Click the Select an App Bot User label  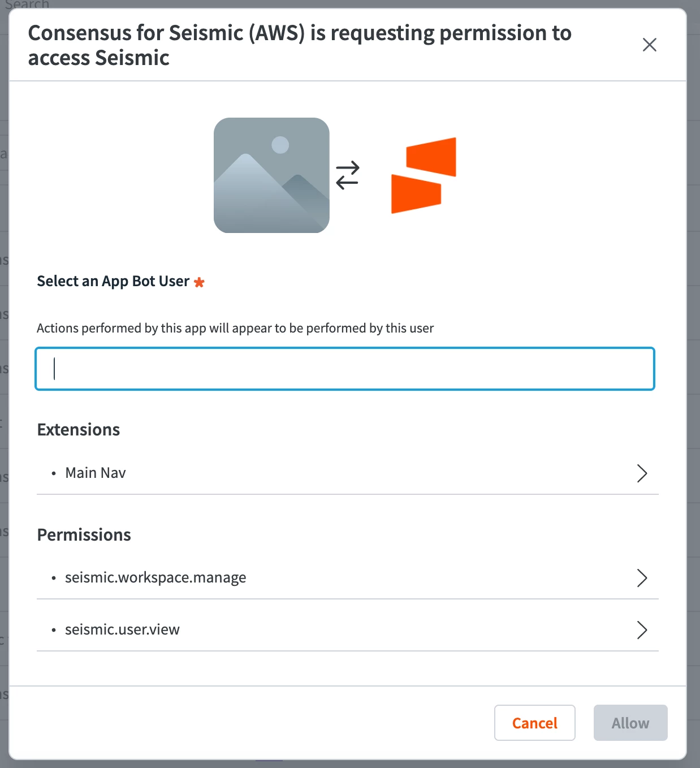113,281
